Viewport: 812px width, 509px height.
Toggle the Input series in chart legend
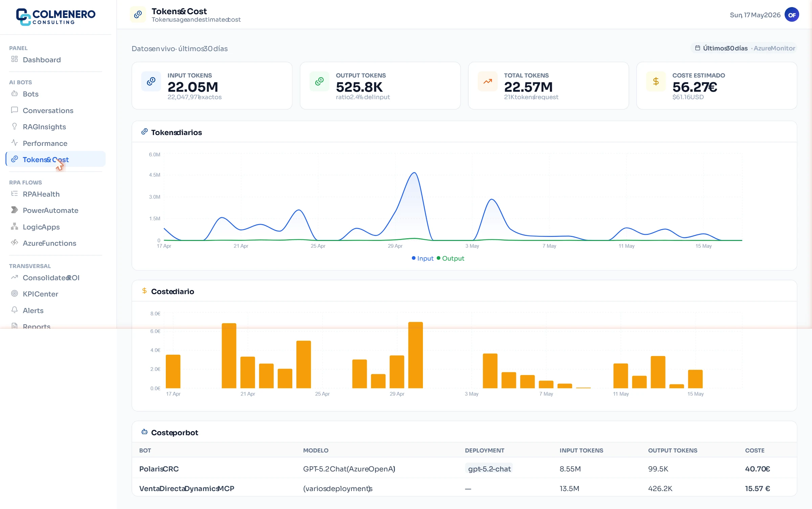(422, 258)
